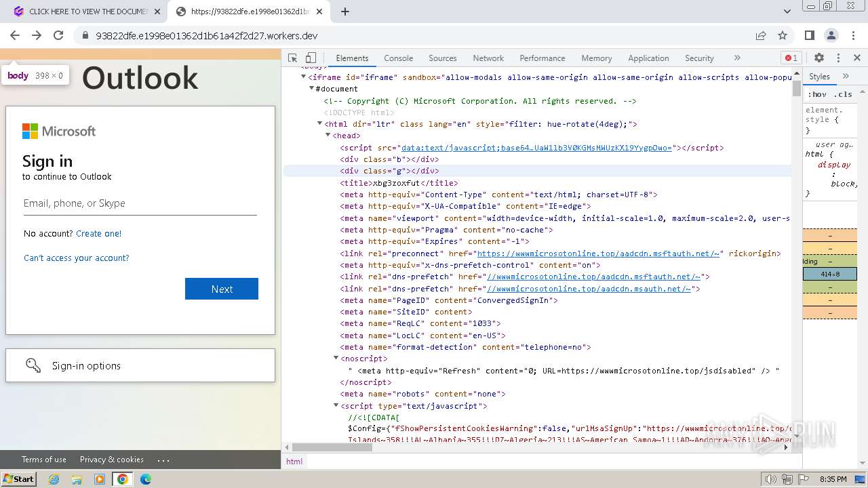Click the horizontal scrollbar in Elements panel
The image size is (868, 488).
click(x=332, y=447)
